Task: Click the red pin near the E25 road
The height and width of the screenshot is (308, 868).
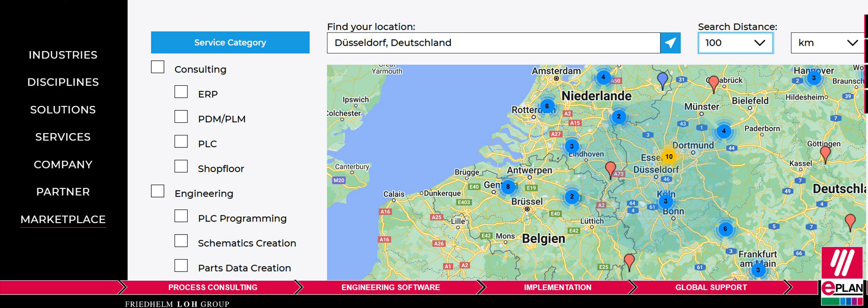Action: (629, 262)
